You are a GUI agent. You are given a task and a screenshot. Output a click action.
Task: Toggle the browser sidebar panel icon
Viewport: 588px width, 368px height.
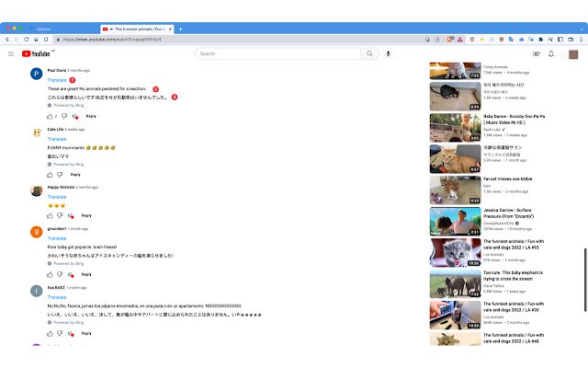click(560, 40)
